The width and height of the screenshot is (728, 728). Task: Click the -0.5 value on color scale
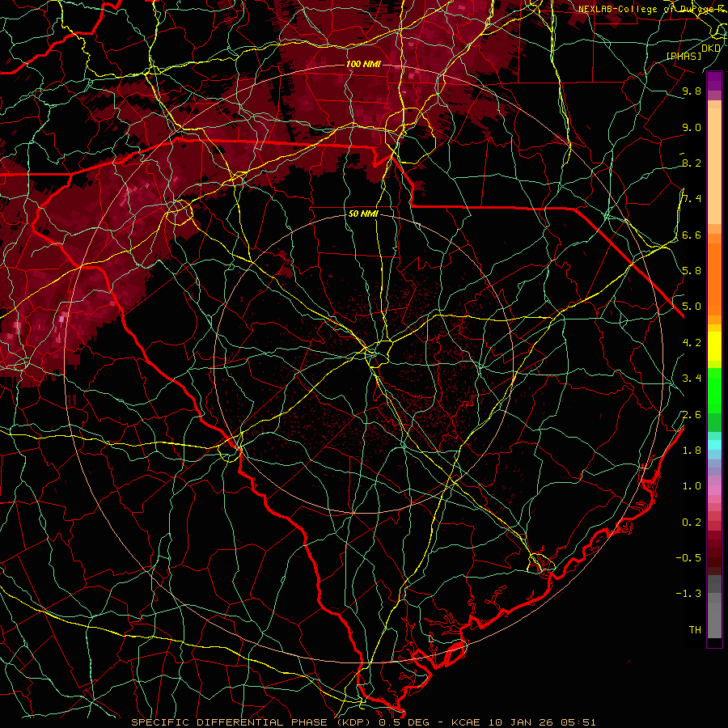[688, 558]
